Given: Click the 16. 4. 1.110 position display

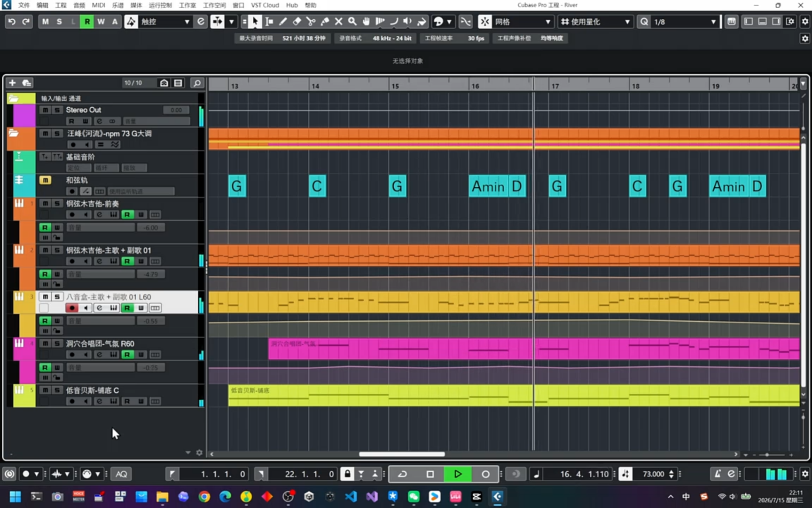Looking at the screenshot, I should (x=584, y=474).
